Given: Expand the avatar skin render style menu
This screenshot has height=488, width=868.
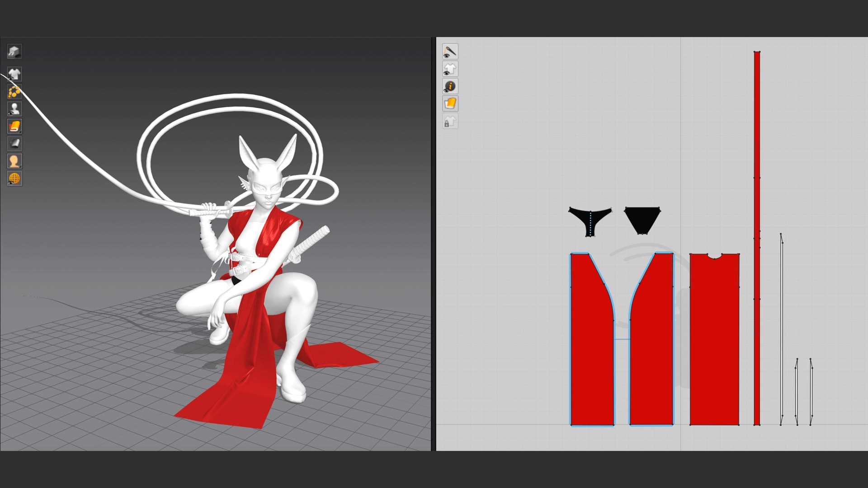Looking at the screenshot, I should click(14, 161).
